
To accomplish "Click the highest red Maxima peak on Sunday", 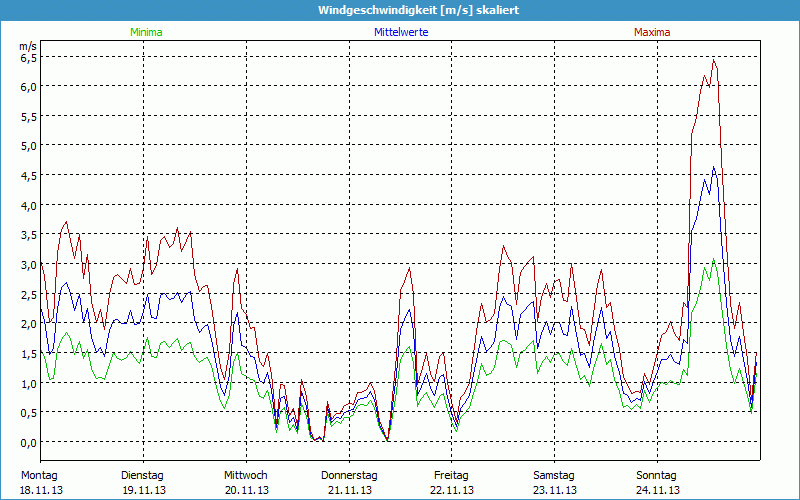I will pos(713,61).
